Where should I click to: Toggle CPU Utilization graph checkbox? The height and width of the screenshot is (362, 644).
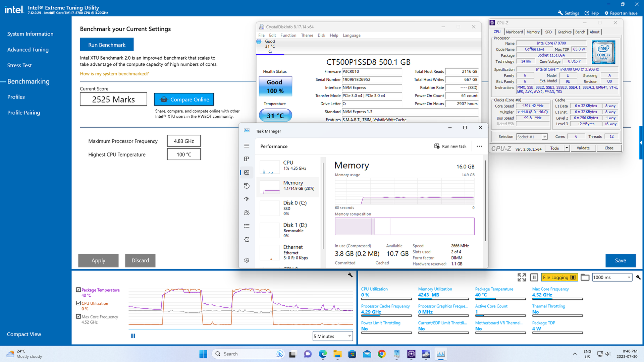click(78, 303)
